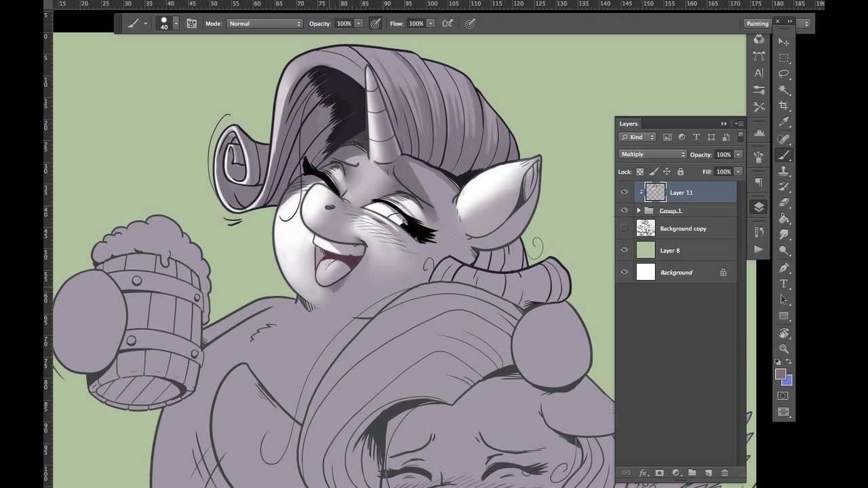The image size is (868, 488).
Task: Select the Type tool in the toolbox
Action: pos(784,283)
